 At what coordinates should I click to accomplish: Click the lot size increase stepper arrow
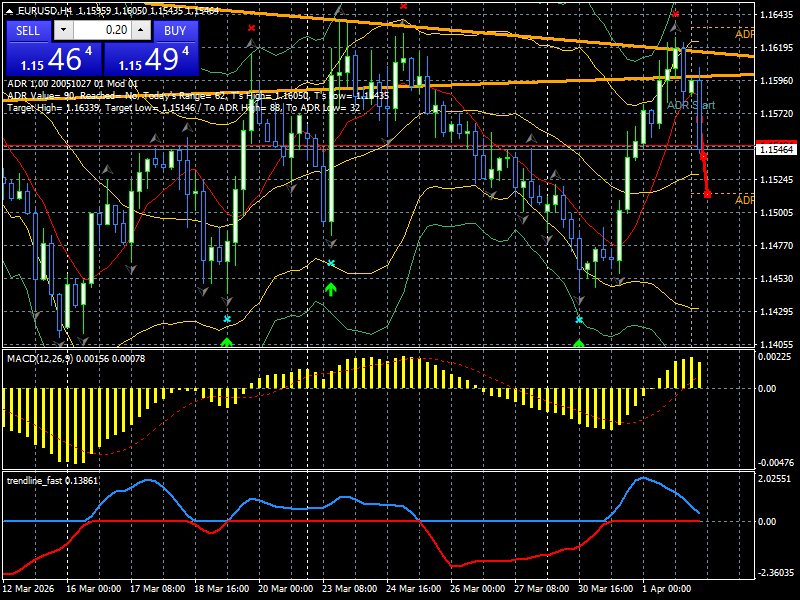coord(140,29)
